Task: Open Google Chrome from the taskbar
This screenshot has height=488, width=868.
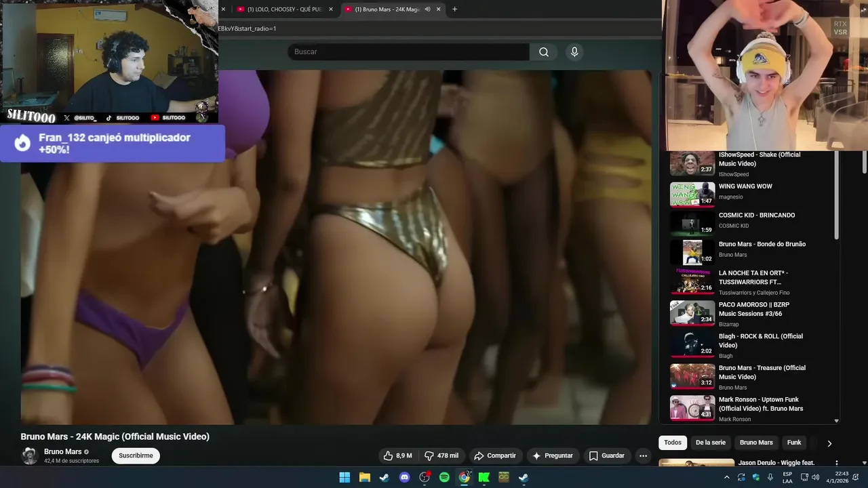Action: point(465,477)
